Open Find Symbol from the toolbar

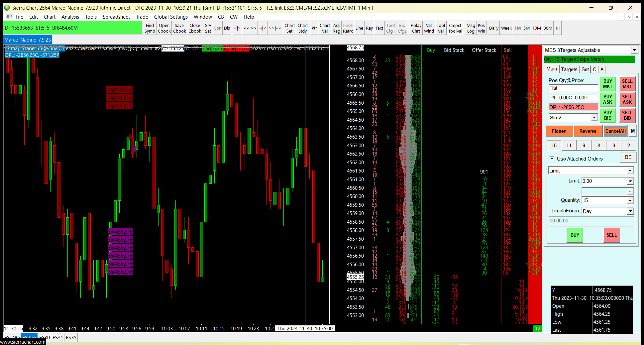coord(150,28)
